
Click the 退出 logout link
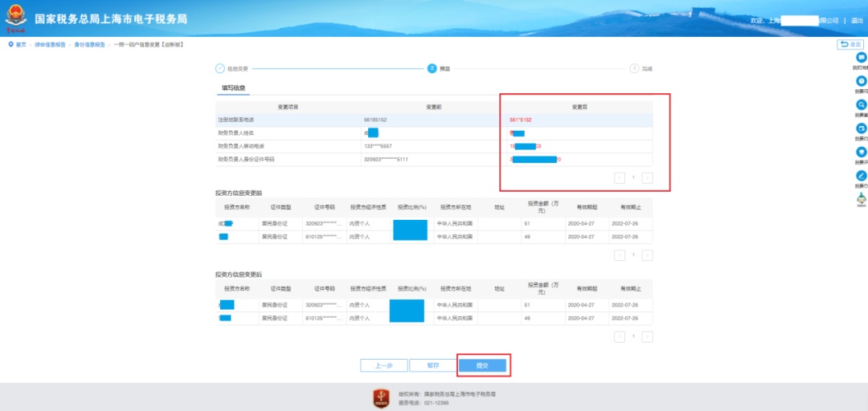click(857, 20)
